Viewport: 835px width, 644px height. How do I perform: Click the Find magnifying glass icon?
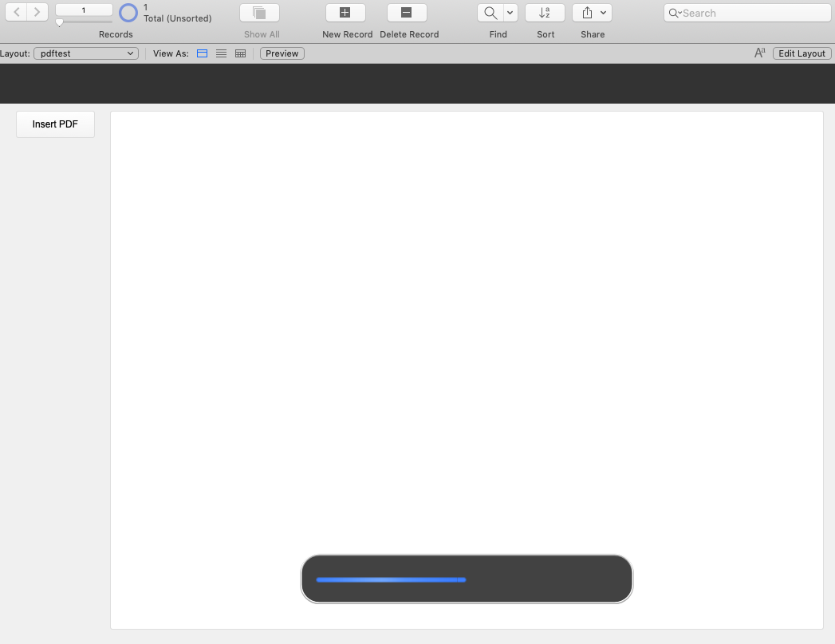[490, 13]
